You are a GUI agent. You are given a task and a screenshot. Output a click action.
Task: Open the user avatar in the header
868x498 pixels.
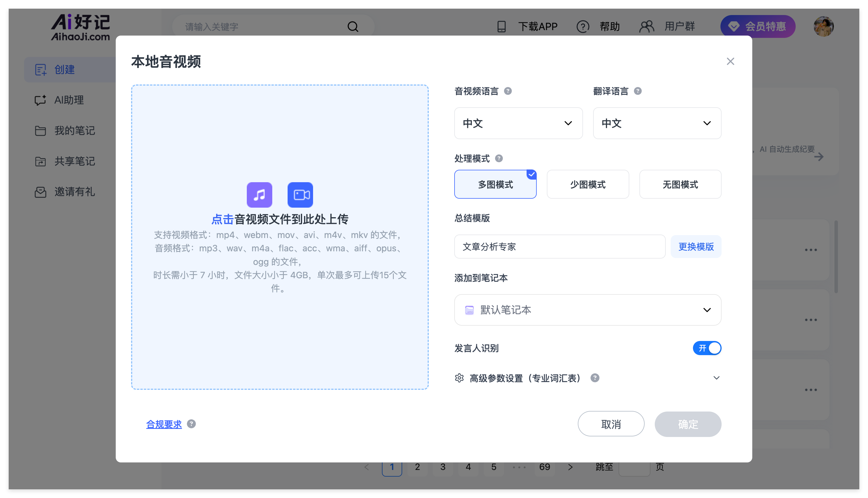(823, 26)
